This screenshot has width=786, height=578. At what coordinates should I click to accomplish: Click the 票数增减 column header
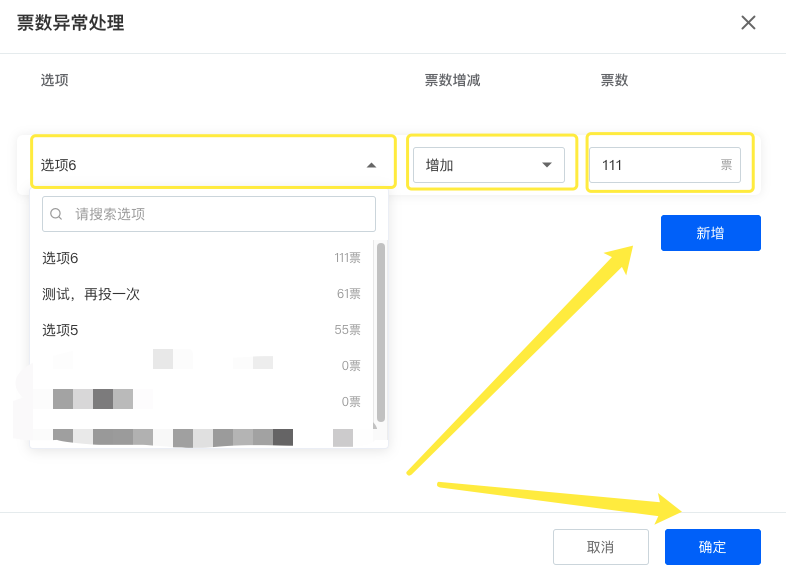(452, 80)
